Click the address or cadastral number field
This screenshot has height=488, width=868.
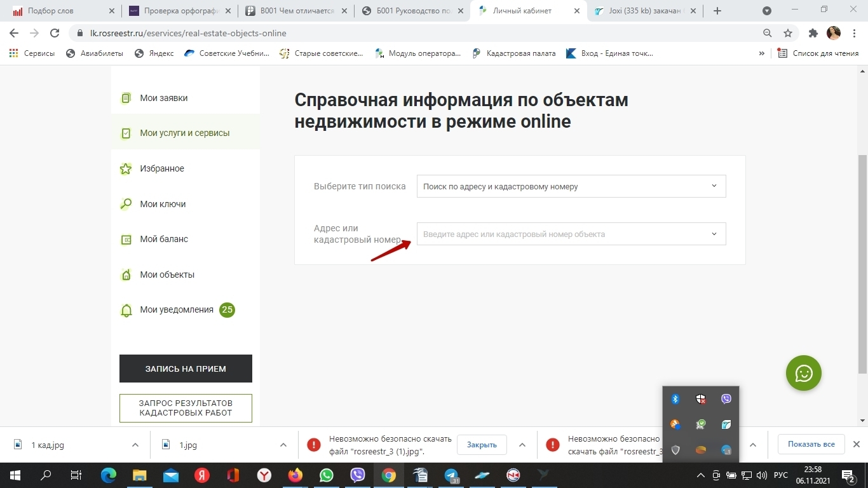click(x=571, y=234)
